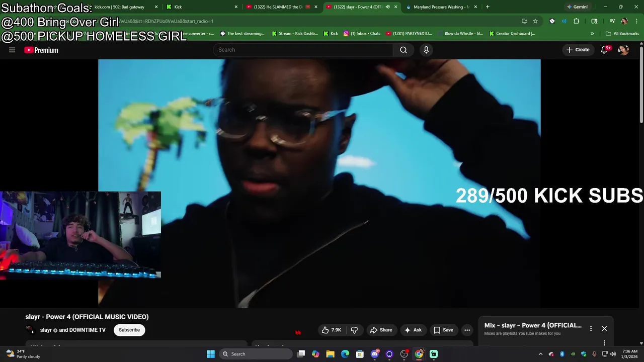The image size is (644, 362).
Task: Launch Microsoft Edge from taskbar
Action: pyautogui.click(x=345, y=354)
